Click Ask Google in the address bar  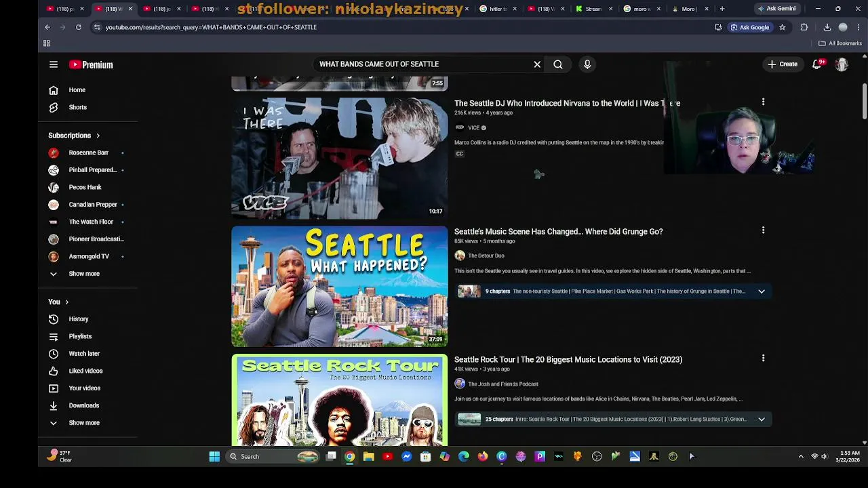(749, 27)
